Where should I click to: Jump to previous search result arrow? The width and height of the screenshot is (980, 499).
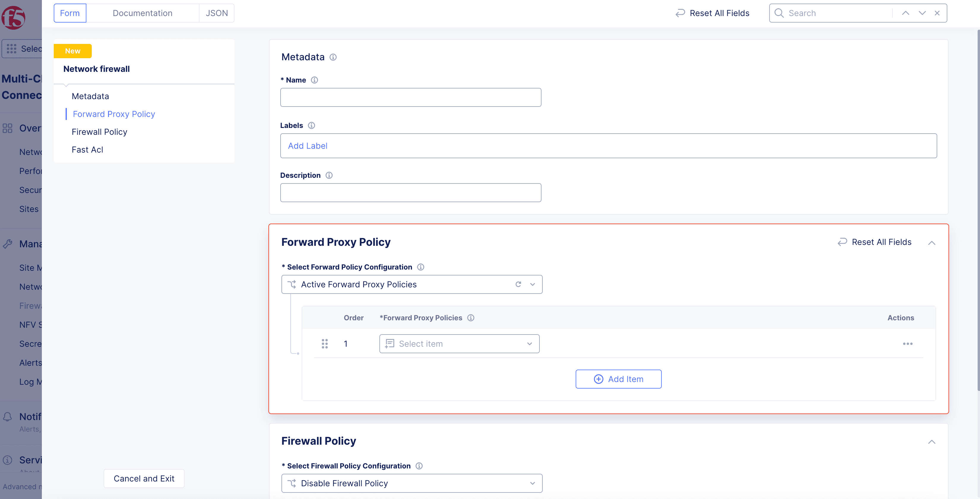905,13
